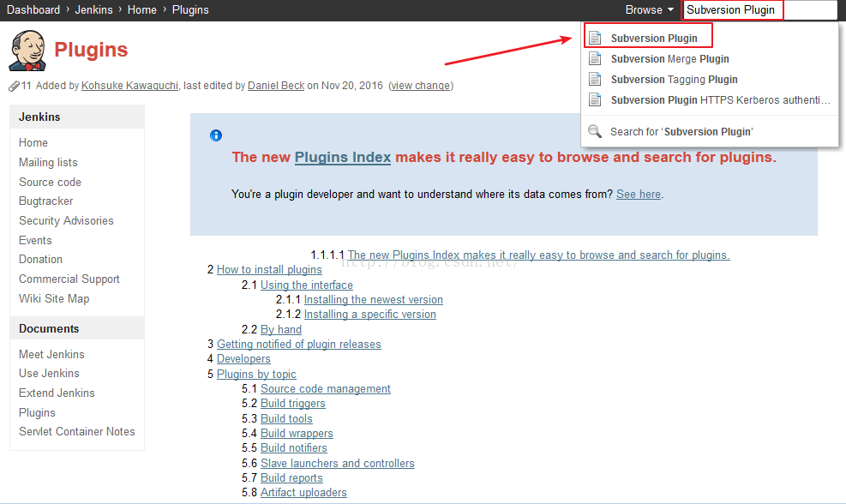
Task: Click the view change link
Action: point(421,85)
